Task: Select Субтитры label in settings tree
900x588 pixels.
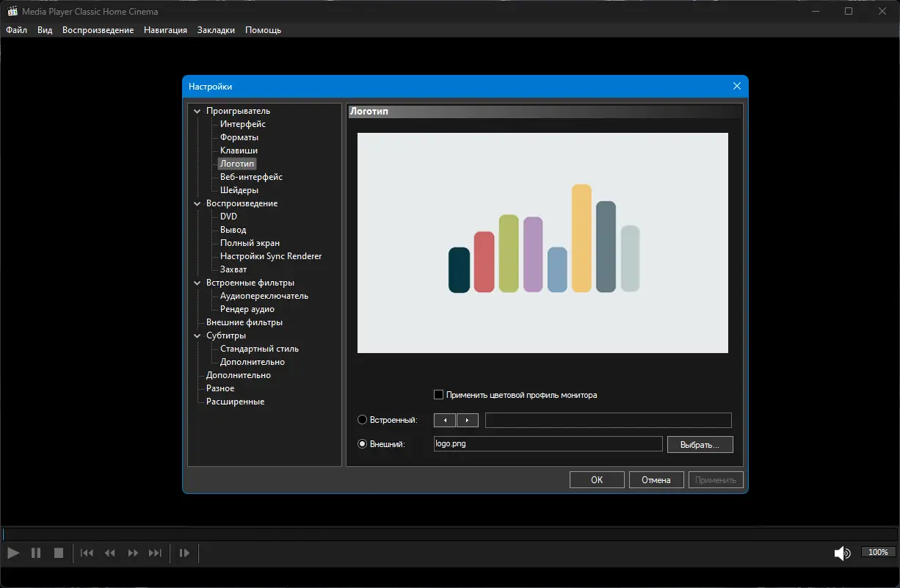Action: [226, 335]
